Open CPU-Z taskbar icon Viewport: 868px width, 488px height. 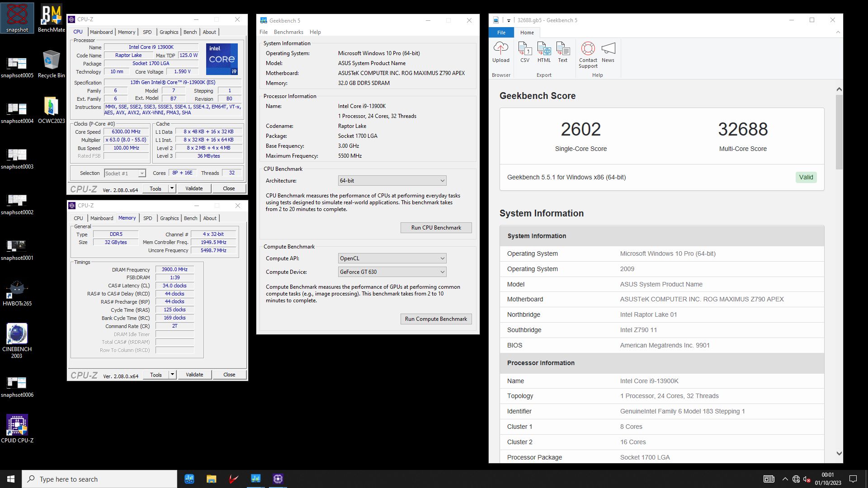[x=278, y=479]
